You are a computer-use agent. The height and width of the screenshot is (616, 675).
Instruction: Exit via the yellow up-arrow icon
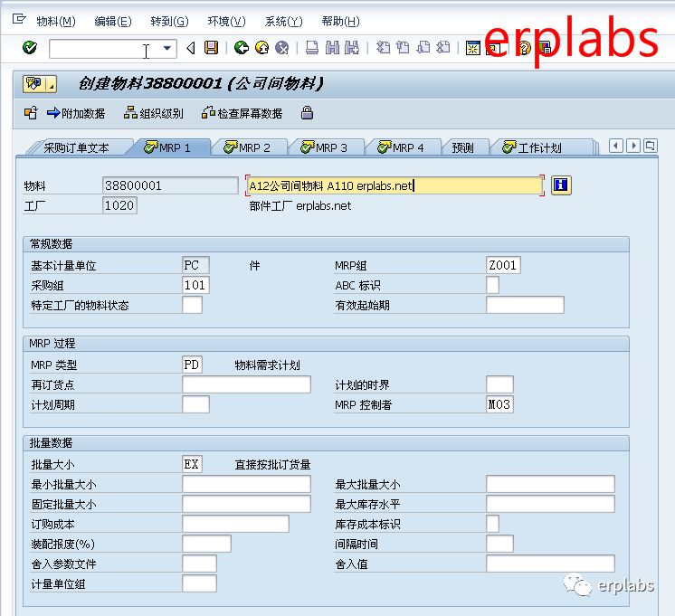(x=261, y=47)
